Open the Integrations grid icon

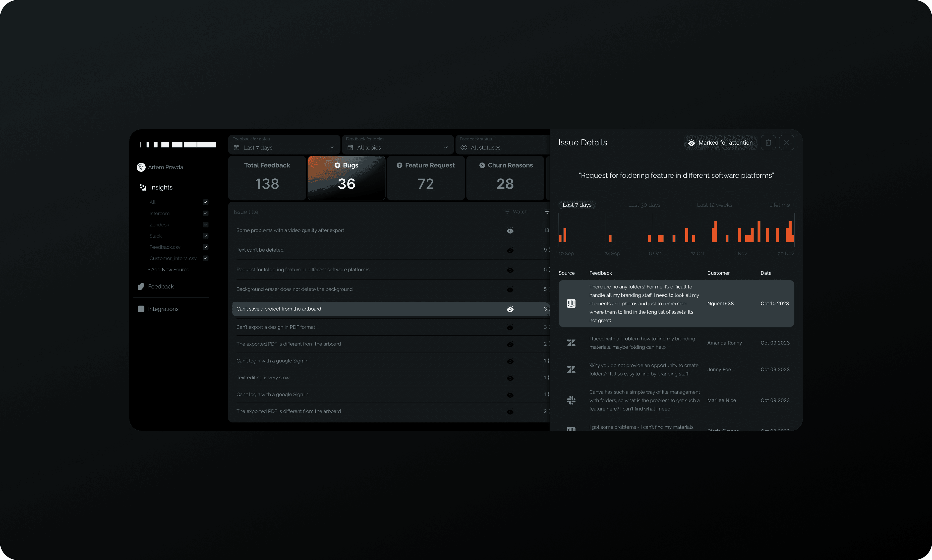pyautogui.click(x=141, y=309)
